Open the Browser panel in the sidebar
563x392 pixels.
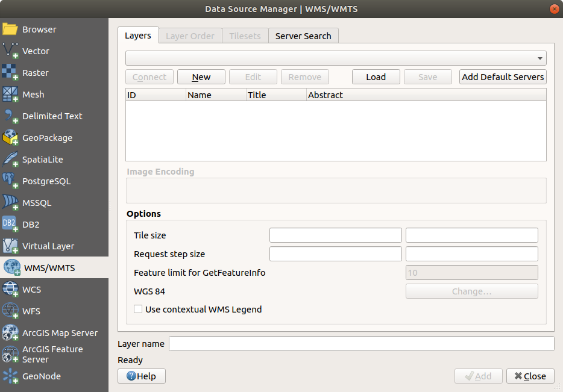tap(39, 29)
